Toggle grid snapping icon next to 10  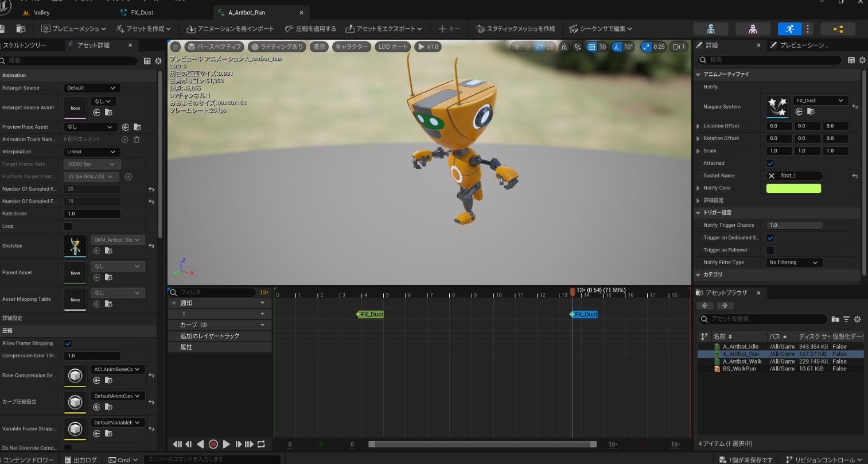coord(592,47)
